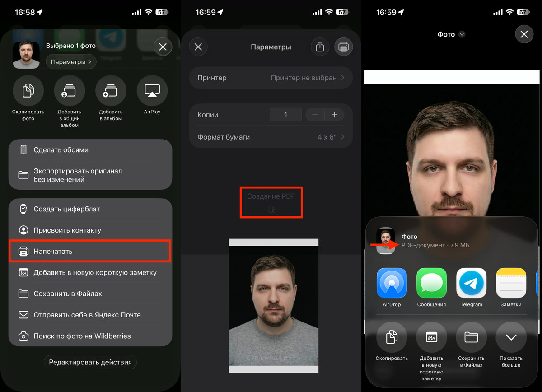Tap the printer icon in Параметры header
The width and height of the screenshot is (542, 392).
(343, 47)
